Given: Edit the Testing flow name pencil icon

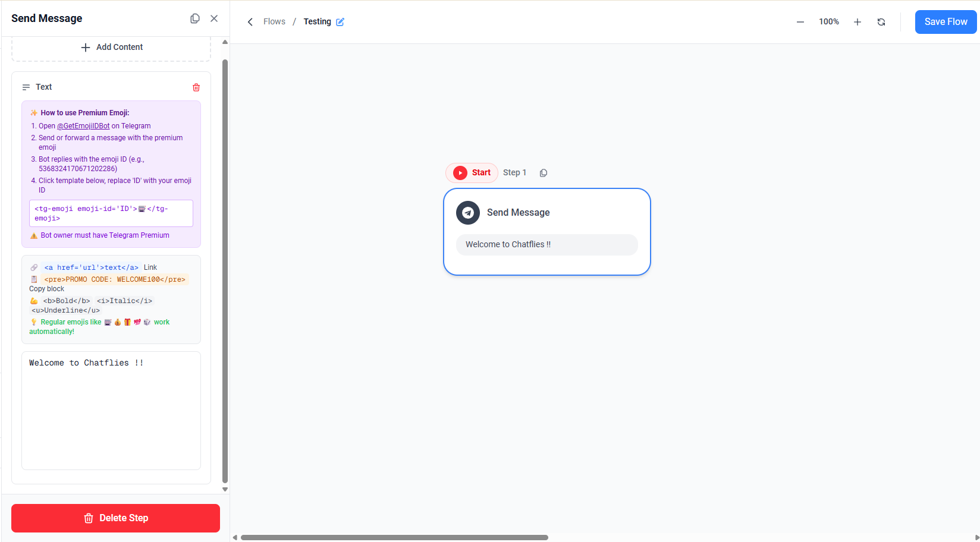Looking at the screenshot, I should 340,22.
